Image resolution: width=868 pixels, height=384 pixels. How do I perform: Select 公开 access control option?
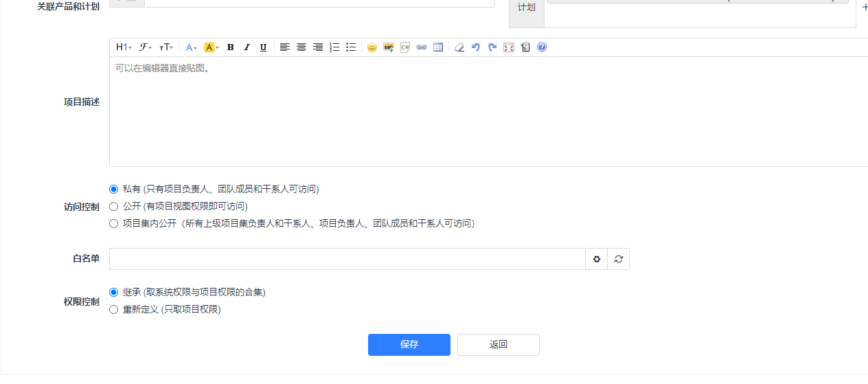pos(114,206)
